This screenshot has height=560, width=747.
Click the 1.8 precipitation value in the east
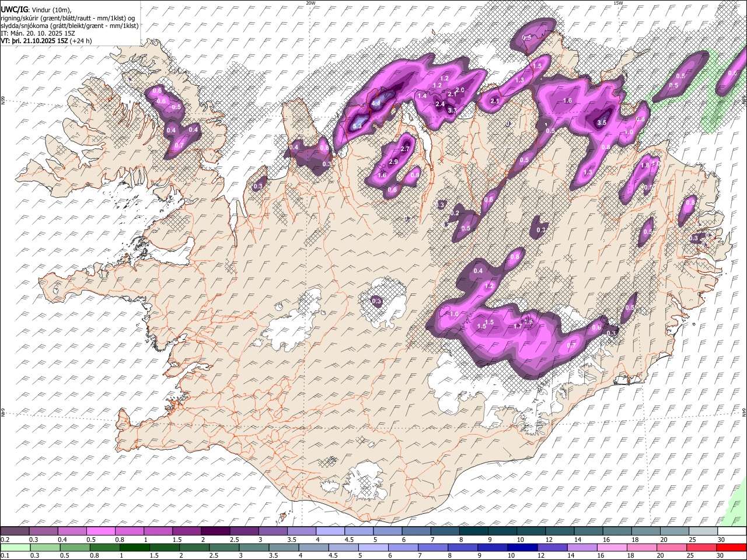pyautogui.click(x=645, y=166)
